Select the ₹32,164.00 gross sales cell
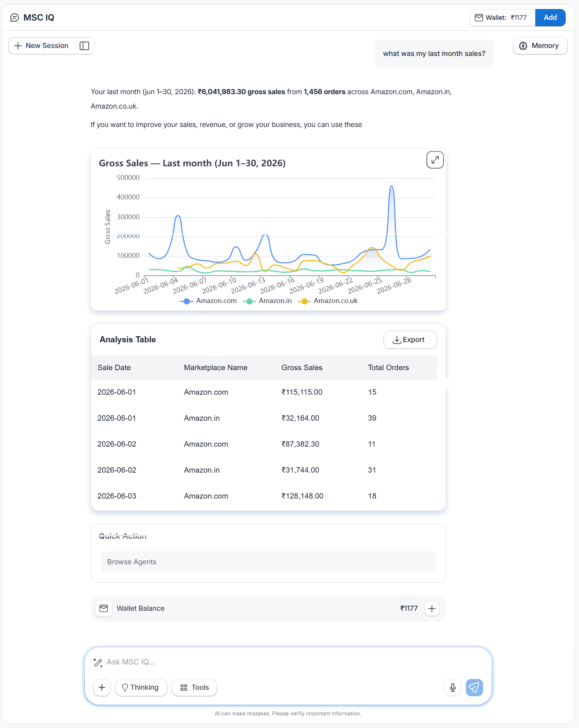This screenshot has height=728, width=579. [300, 418]
